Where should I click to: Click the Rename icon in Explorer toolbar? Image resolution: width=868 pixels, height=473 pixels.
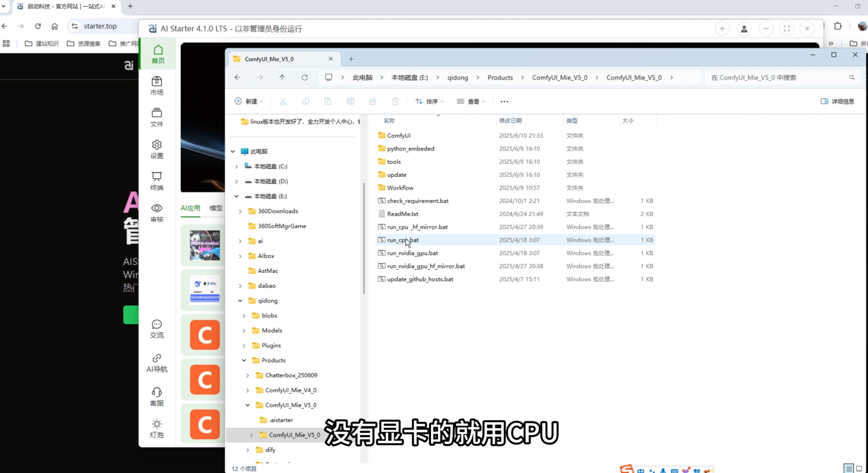coord(350,101)
